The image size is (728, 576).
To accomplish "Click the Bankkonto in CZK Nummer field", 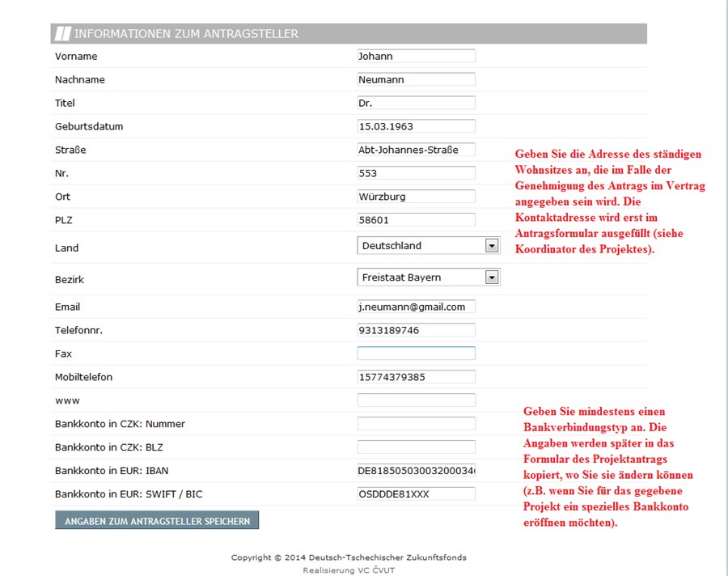I will click(416, 424).
